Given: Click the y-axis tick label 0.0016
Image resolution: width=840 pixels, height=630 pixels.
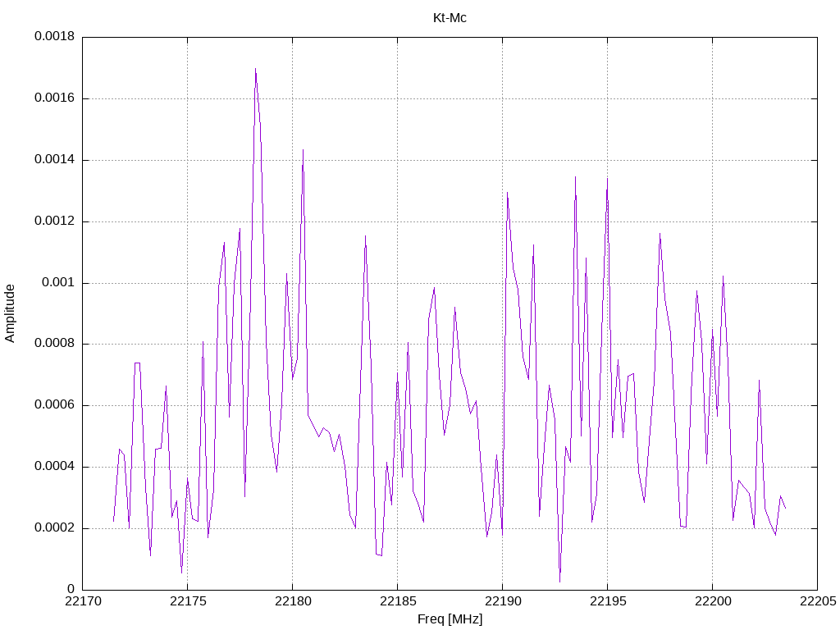Looking at the screenshot, I should pyautogui.click(x=55, y=98).
